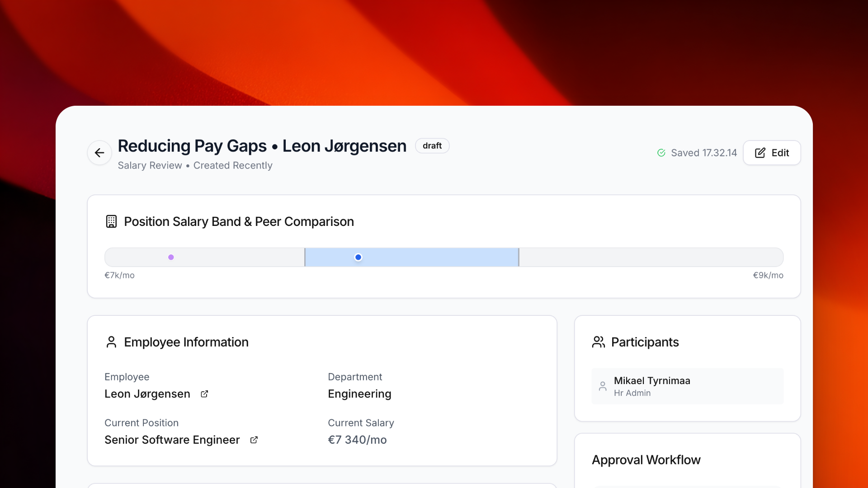The image size is (868, 488).
Task: Click the Leon Jørgensen employee name
Action: (x=147, y=394)
